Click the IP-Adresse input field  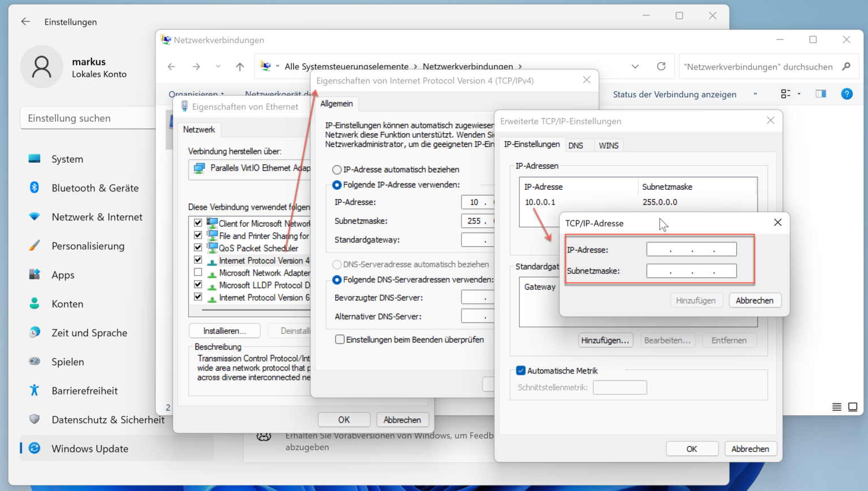(691, 249)
